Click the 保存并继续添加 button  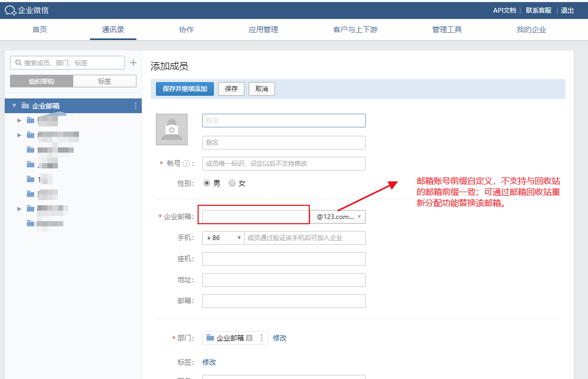[x=185, y=89]
